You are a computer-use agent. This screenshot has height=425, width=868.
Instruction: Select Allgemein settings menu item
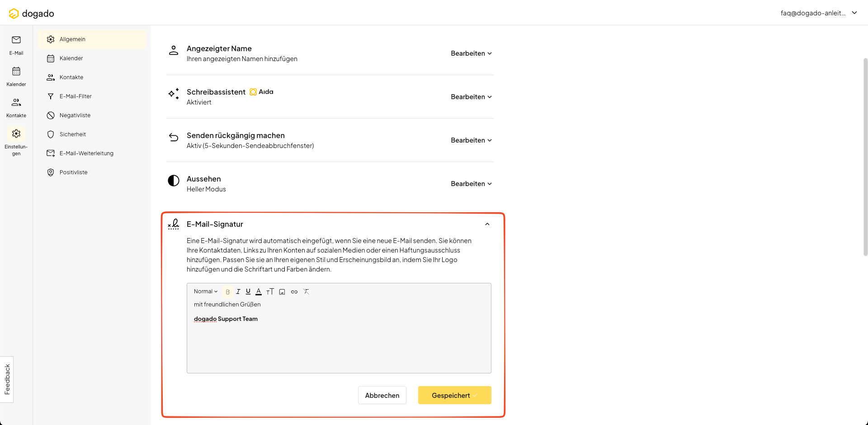pos(92,39)
